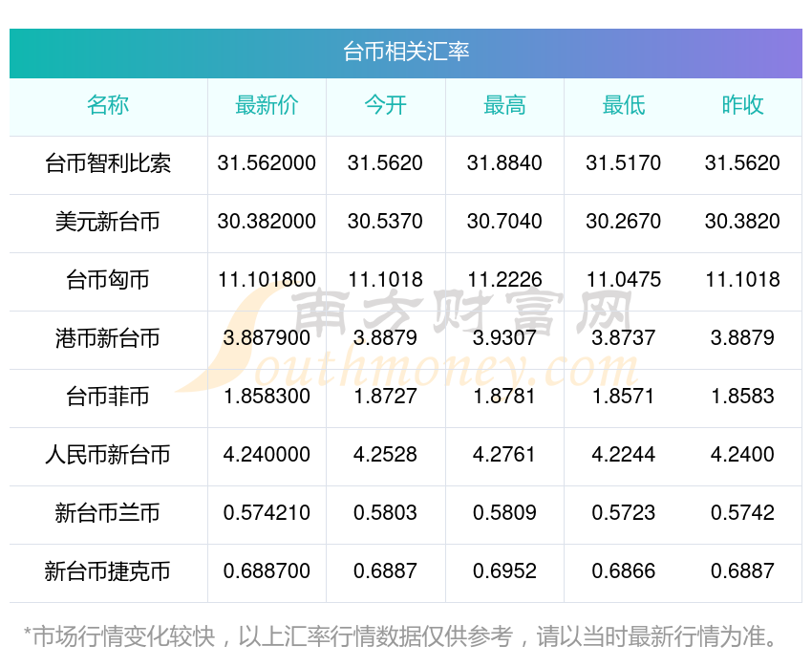Click the open value 4.2528

385,455
